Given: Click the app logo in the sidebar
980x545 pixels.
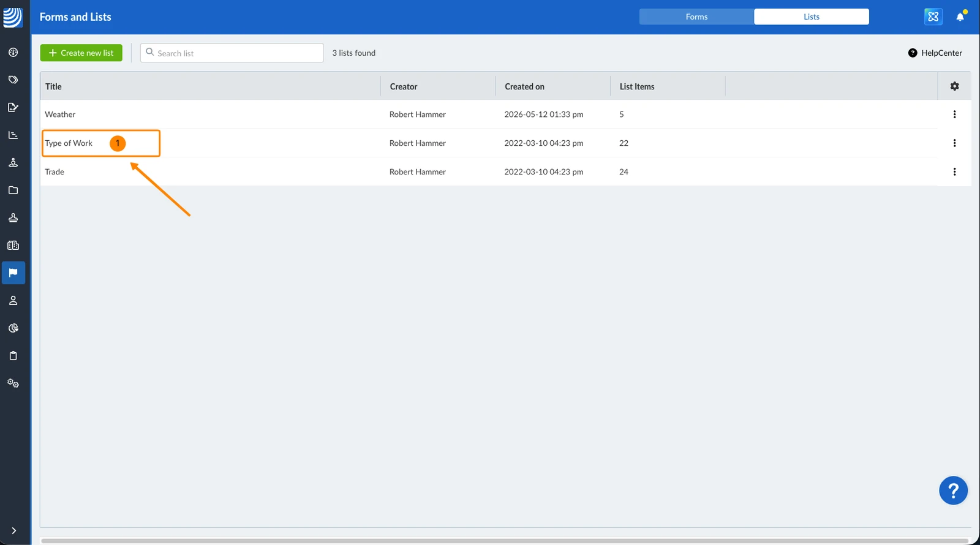Looking at the screenshot, I should point(12,17).
